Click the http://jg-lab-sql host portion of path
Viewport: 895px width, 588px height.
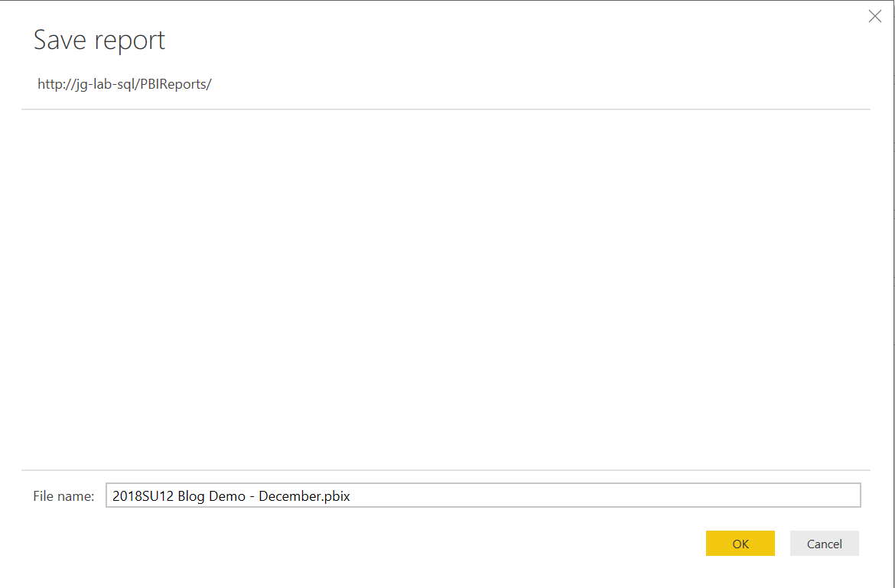click(x=90, y=84)
